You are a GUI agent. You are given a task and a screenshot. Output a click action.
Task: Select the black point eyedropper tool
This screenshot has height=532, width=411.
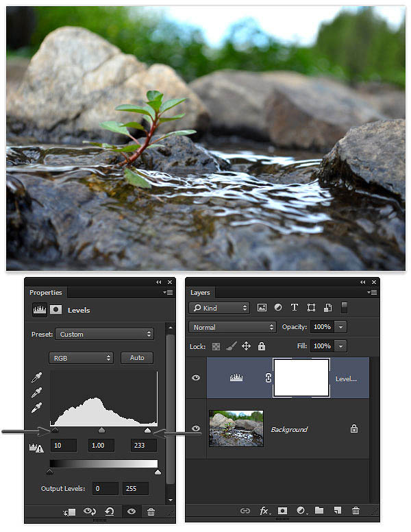coord(36,377)
